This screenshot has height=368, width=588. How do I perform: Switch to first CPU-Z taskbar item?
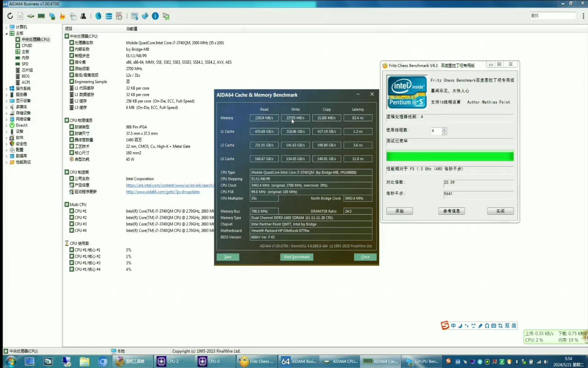(174, 362)
